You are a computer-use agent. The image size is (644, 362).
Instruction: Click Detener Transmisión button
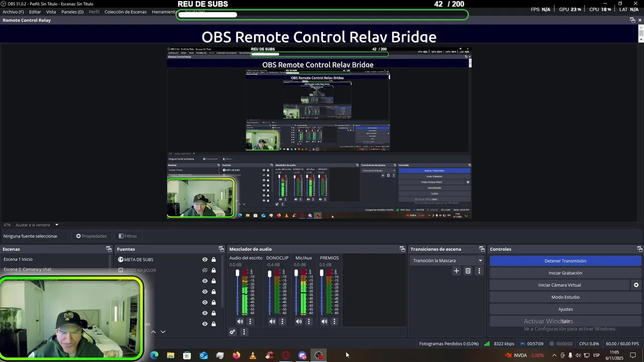click(566, 261)
